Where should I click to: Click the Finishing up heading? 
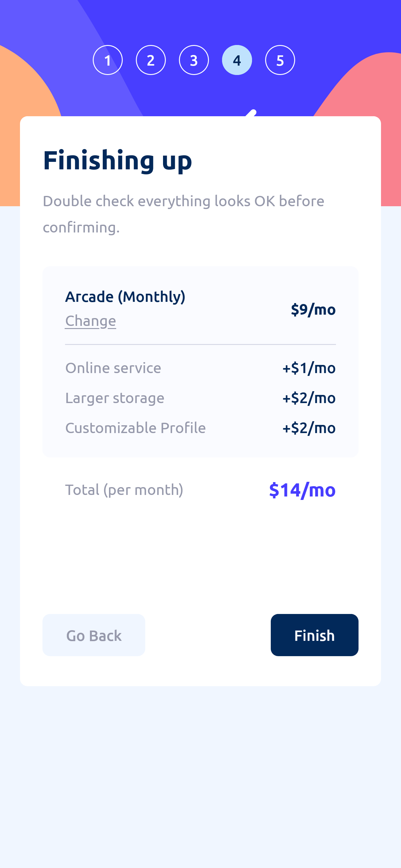117,161
